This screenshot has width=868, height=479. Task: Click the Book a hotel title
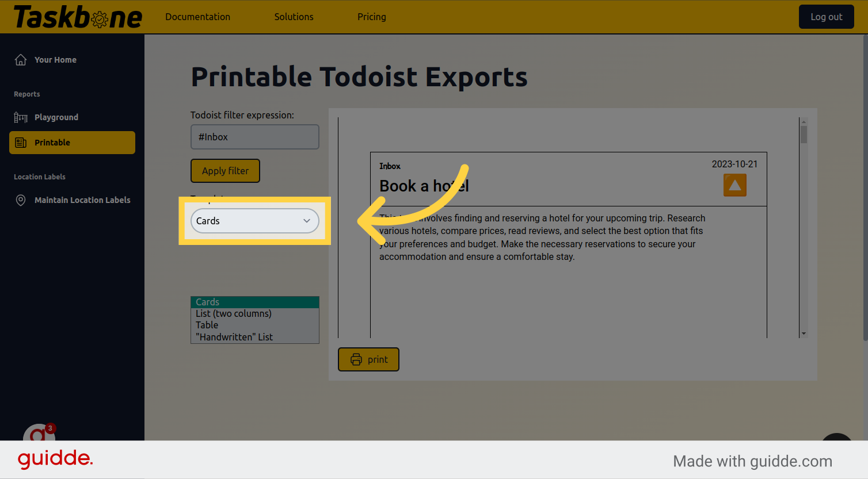click(424, 186)
